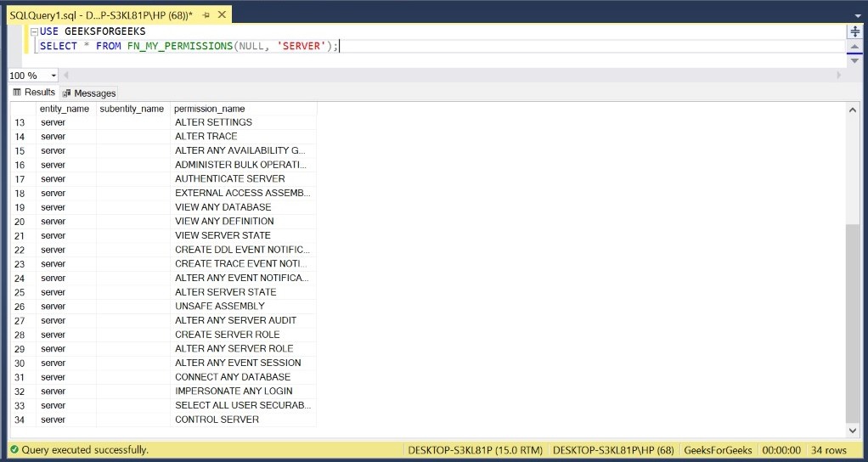Viewport: 868px width, 462px height.
Task: Select the permission_name column header
Action: [244, 109]
